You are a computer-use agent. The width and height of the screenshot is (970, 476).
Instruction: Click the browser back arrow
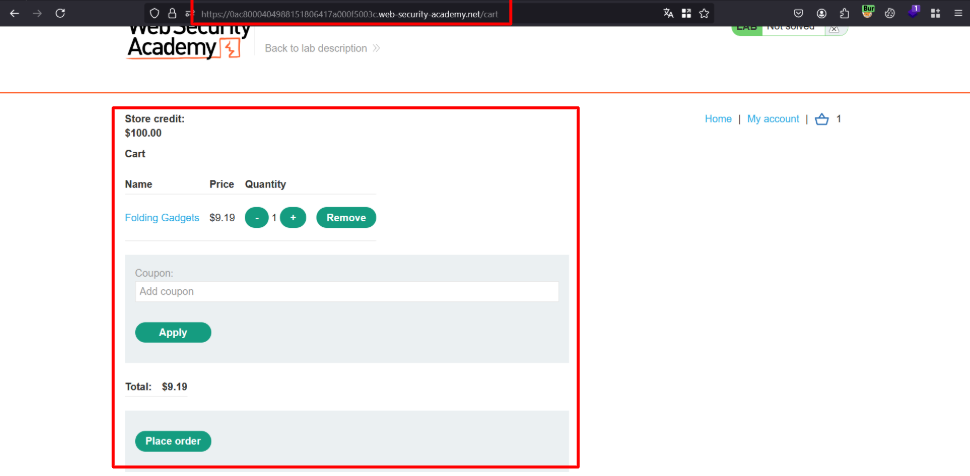pyautogui.click(x=14, y=13)
